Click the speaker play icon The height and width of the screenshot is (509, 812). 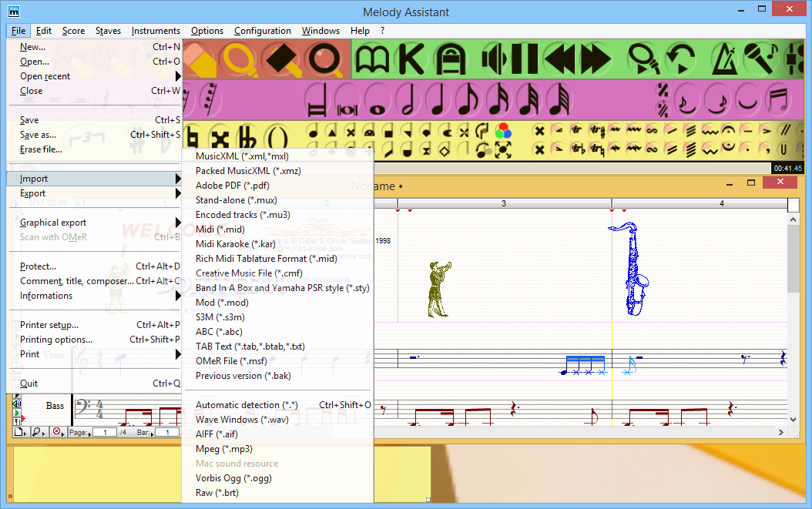click(x=495, y=59)
